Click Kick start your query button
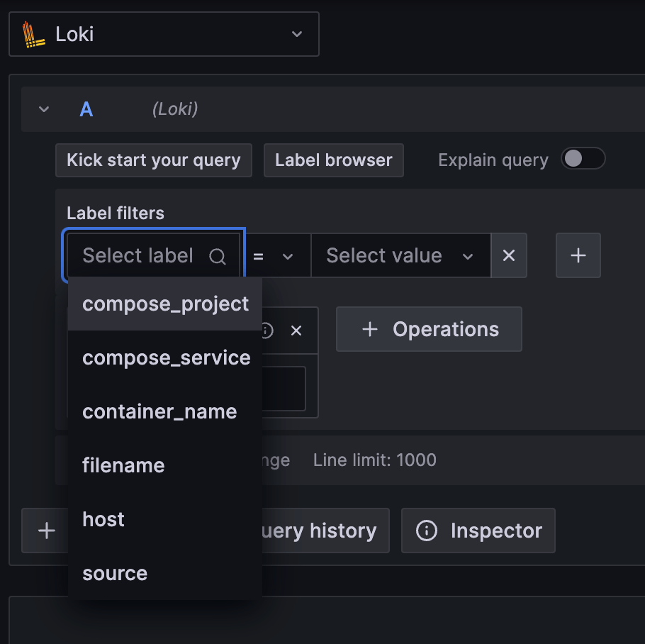Screen dimensions: 645x644 coord(154,160)
